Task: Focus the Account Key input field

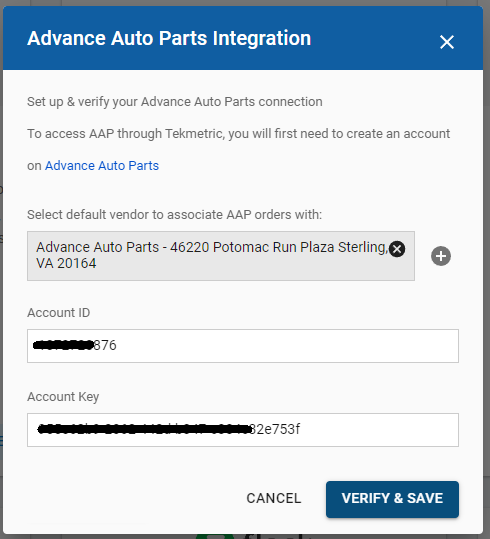Action: [x=243, y=430]
